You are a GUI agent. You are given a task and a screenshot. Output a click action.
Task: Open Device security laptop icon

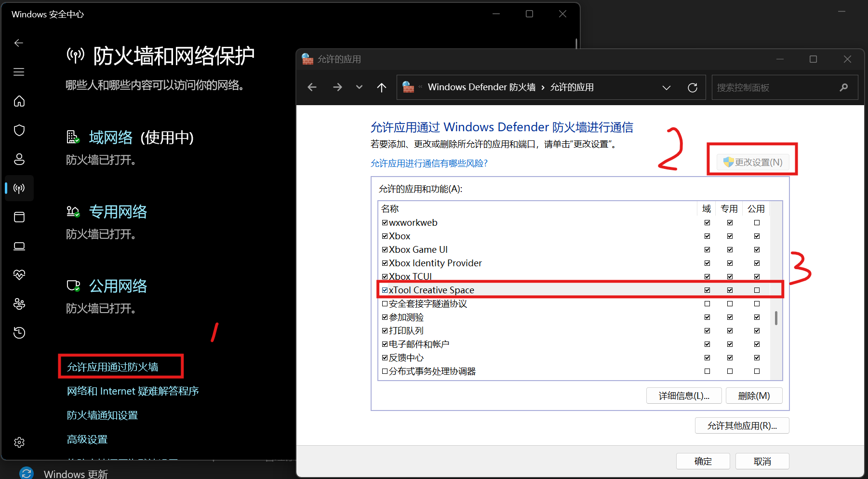(19, 246)
